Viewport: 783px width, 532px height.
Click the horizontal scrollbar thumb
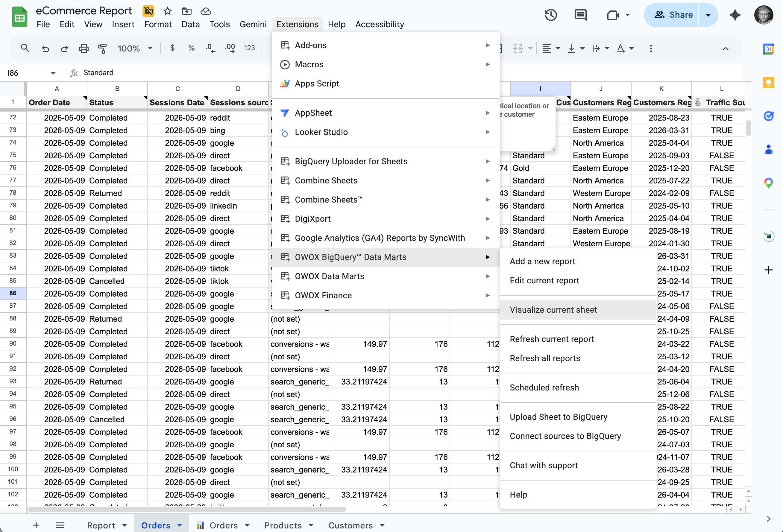coord(187,510)
